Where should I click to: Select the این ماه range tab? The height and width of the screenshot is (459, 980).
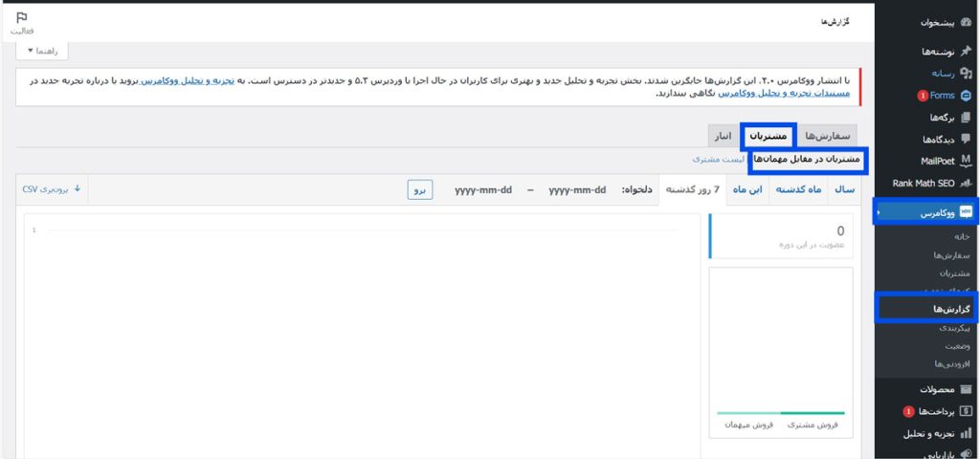coord(746,190)
